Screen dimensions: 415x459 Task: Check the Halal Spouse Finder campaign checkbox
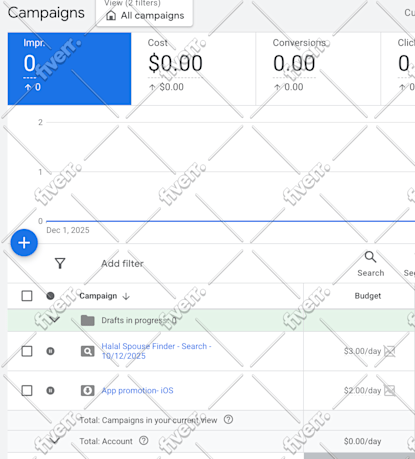pos(27,351)
